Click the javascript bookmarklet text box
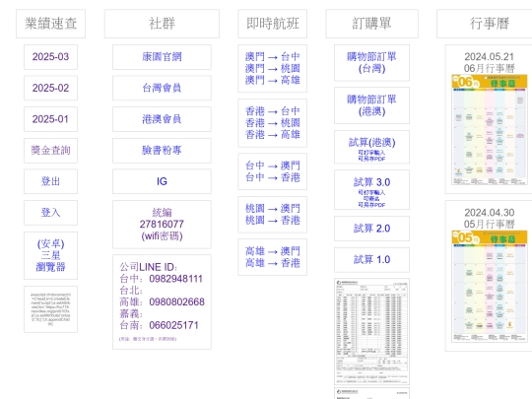 tap(50, 309)
